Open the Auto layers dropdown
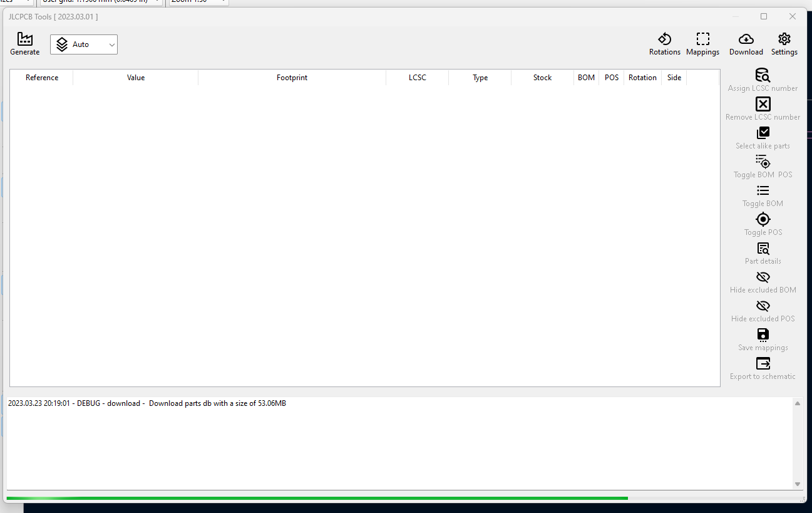812x513 pixels. pyautogui.click(x=84, y=44)
